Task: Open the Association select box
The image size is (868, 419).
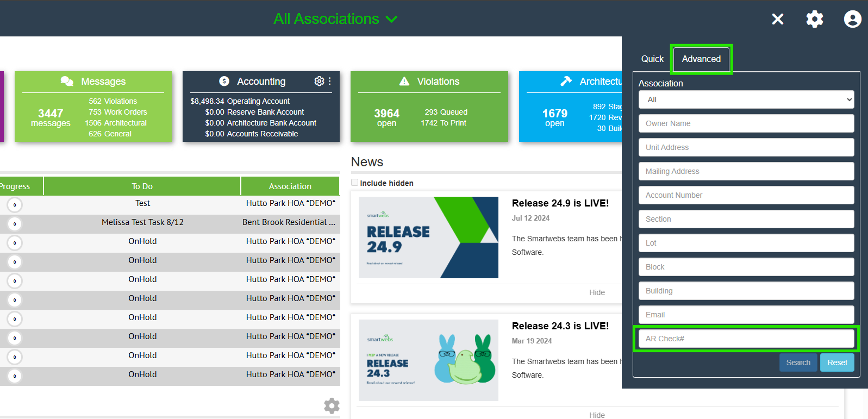Action: (746, 99)
